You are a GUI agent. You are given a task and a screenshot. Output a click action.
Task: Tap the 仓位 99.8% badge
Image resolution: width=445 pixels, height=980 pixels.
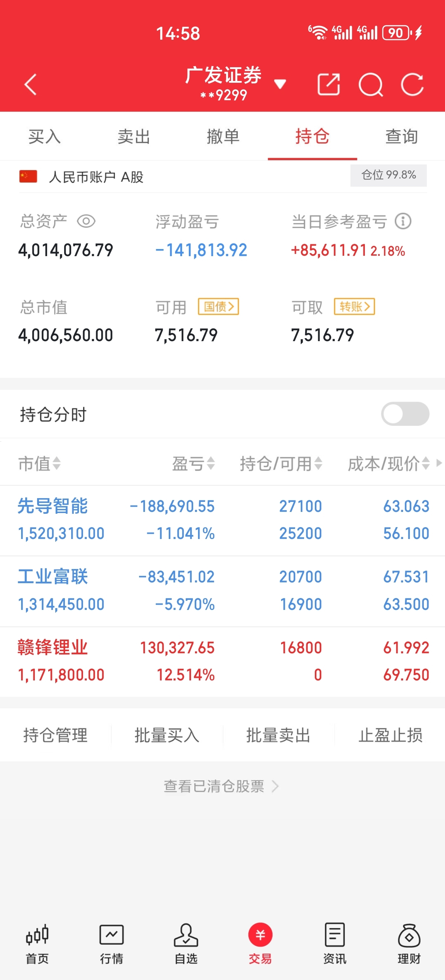click(388, 175)
